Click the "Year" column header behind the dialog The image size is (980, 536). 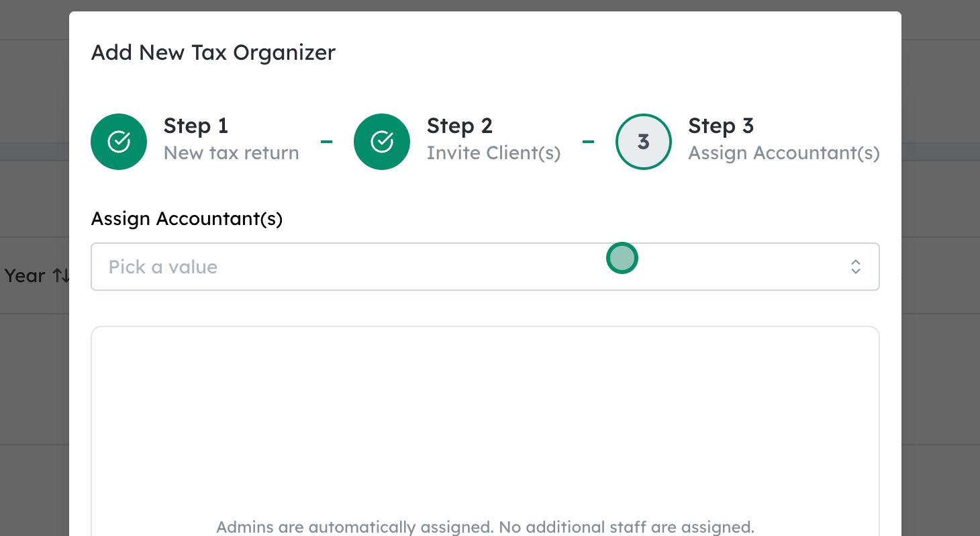(25, 275)
